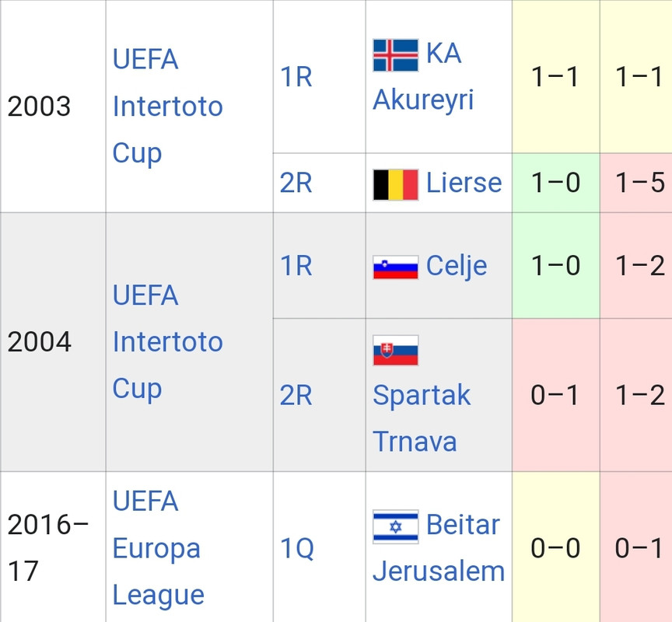Open the Beitar Jerusalem link
Image resolution: width=672 pixels, height=622 pixels.
tap(439, 548)
